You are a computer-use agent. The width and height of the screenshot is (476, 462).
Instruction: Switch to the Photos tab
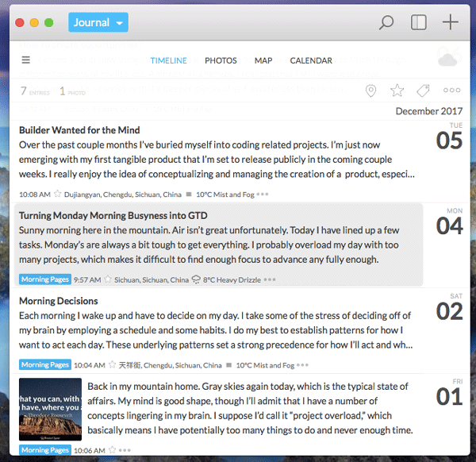coord(221,60)
